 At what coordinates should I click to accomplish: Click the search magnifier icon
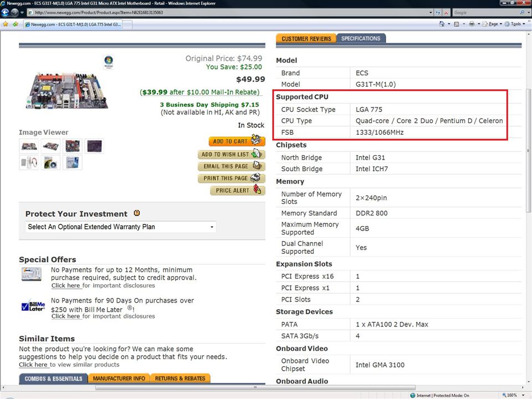coord(522,12)
